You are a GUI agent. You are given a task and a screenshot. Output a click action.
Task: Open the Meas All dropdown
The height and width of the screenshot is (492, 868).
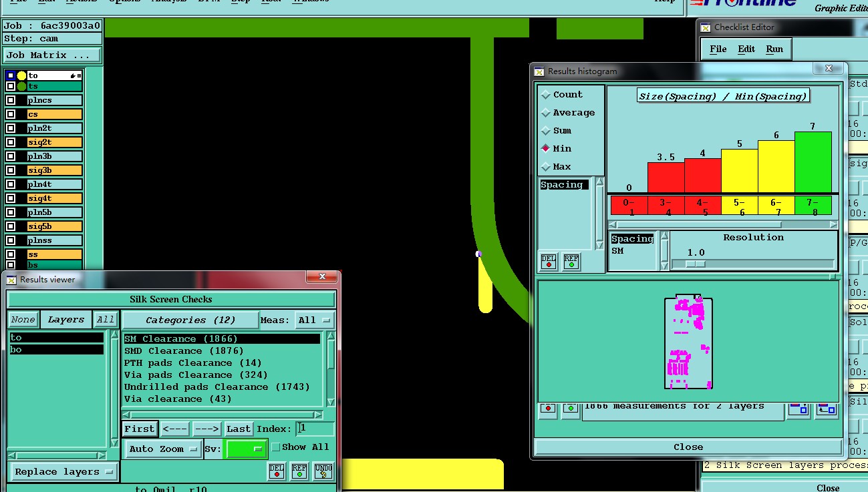tap(315, 320)
